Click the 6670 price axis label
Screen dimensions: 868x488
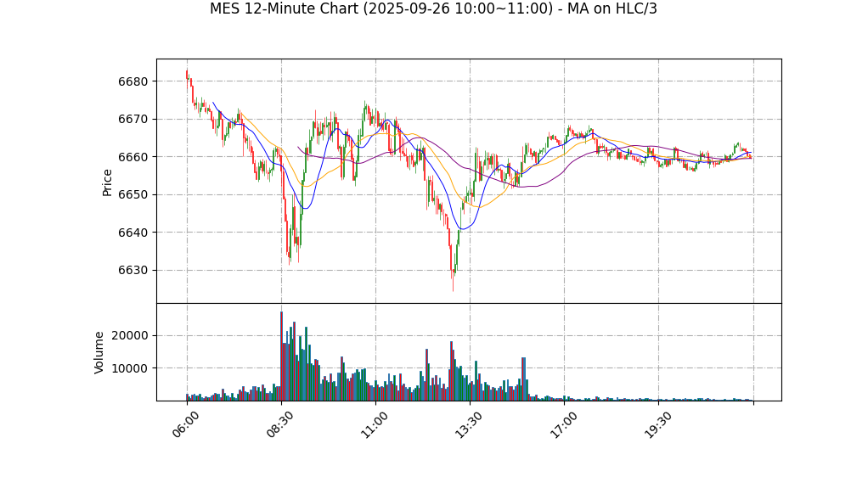coord(133,120)
